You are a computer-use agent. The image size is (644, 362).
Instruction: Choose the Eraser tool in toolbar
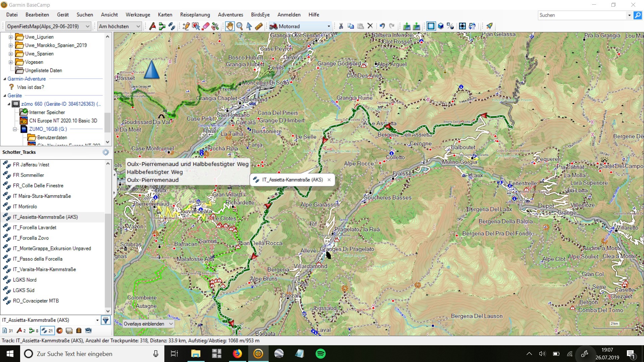206,26
